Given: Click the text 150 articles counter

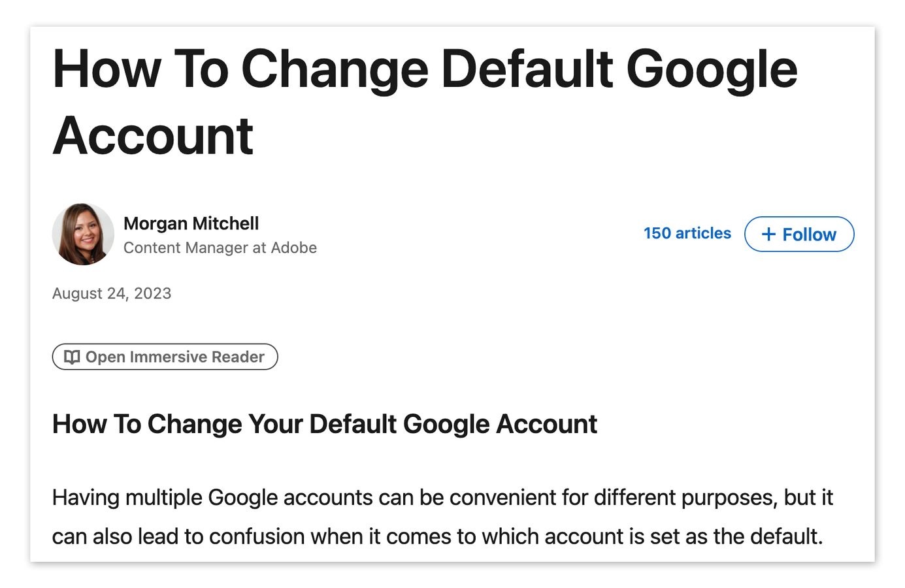Looking at the screenshot, I should (x=686, y=233).
